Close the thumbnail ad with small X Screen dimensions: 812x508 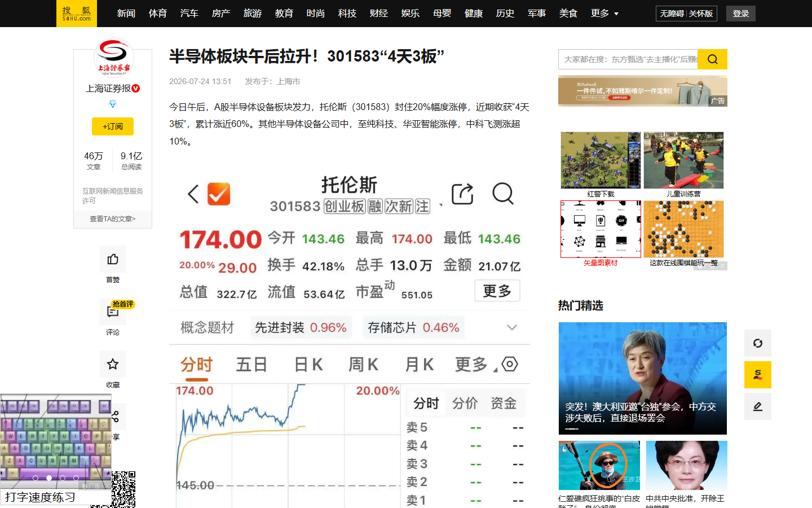(x=722, y=266)
